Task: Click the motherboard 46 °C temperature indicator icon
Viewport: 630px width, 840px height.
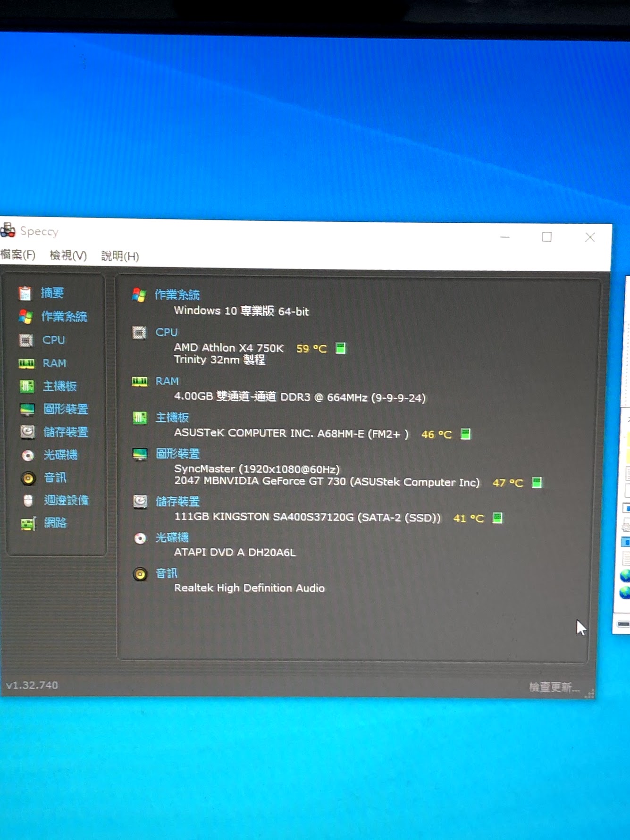Action: tap(465, 434)
